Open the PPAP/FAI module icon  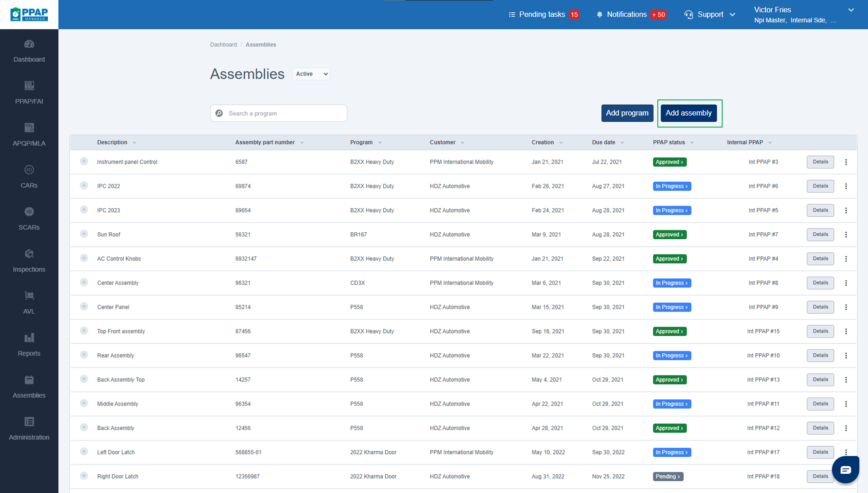(x=29, y=86)
